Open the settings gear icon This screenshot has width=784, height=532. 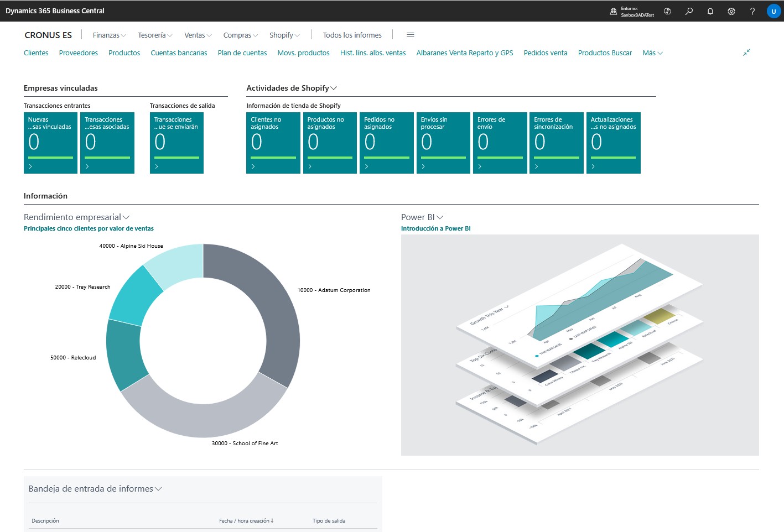coord(731,11)
